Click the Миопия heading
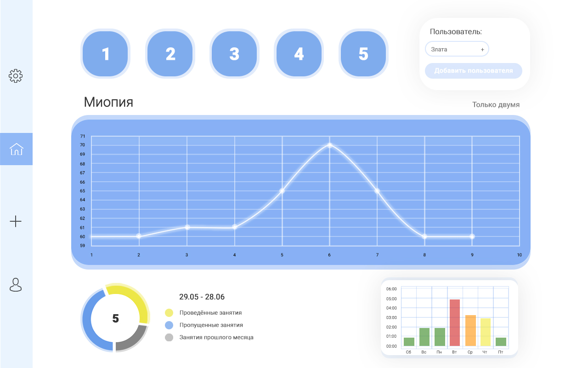The height and width of the screenshot is (368, 588). (x=108, y=102)
